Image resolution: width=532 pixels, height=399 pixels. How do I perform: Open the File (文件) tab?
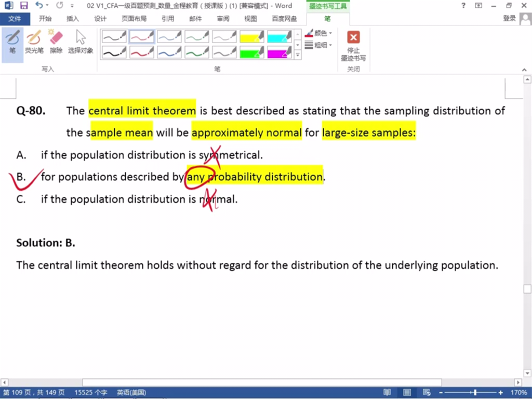[x=15, y=19]
